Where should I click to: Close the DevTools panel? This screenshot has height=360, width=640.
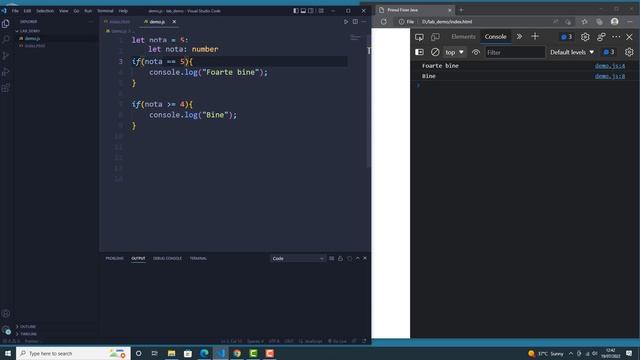point(629,37)
